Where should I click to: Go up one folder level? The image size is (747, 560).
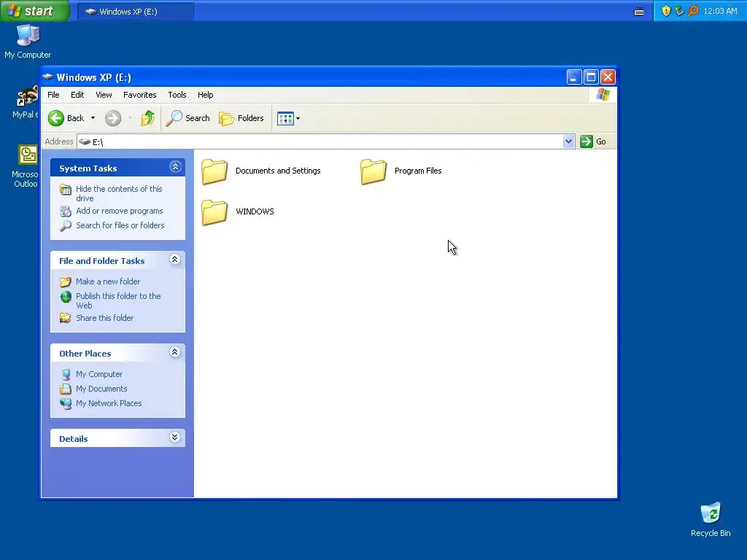(147, 118)
